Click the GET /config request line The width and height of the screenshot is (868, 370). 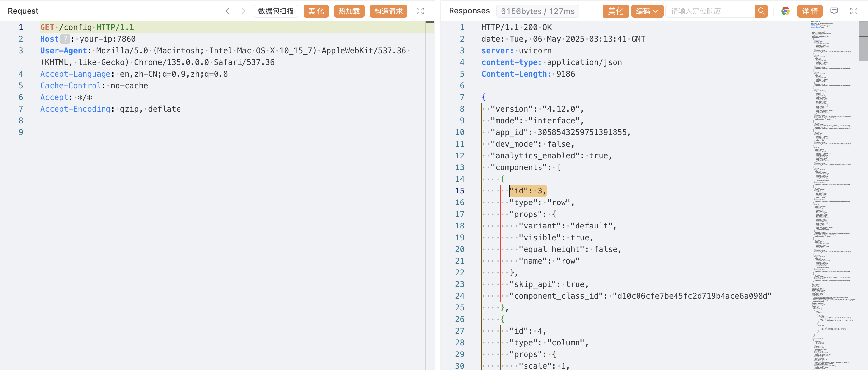tap(87, 27)
